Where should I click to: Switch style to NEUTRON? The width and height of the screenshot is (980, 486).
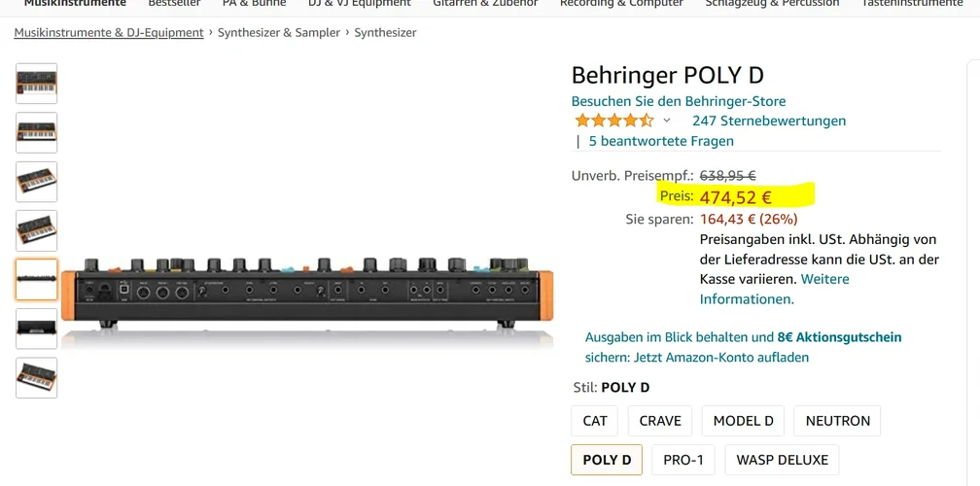click(837, 421)
